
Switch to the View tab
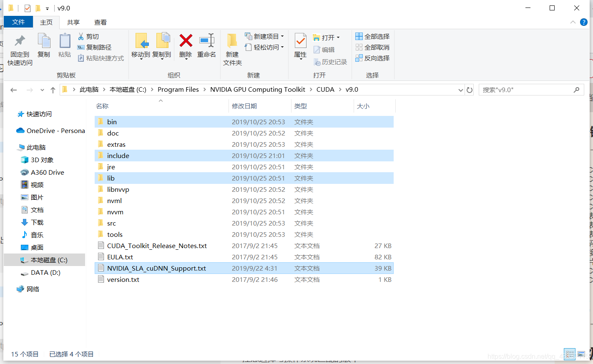pyautogui.click(x=101, y=23)
